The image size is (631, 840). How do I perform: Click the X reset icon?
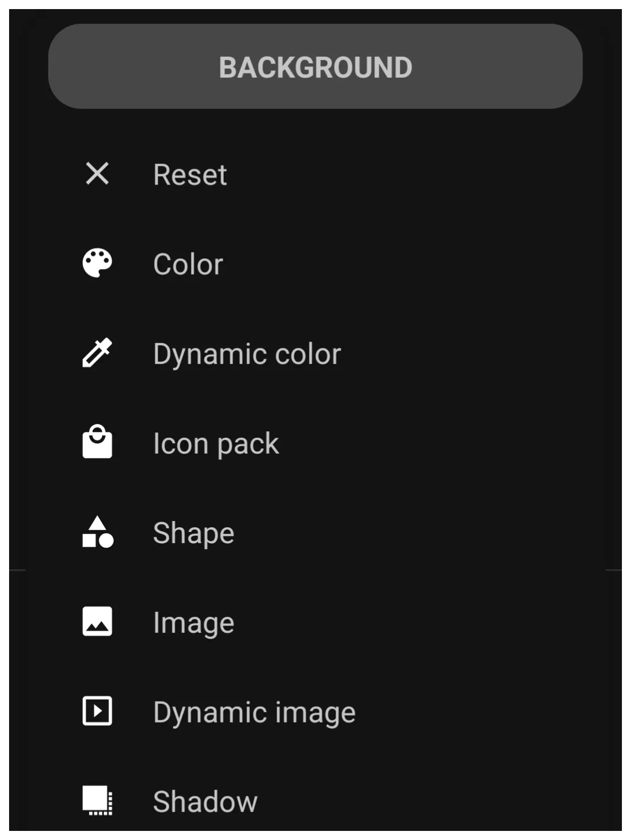(x=97, y=174)
